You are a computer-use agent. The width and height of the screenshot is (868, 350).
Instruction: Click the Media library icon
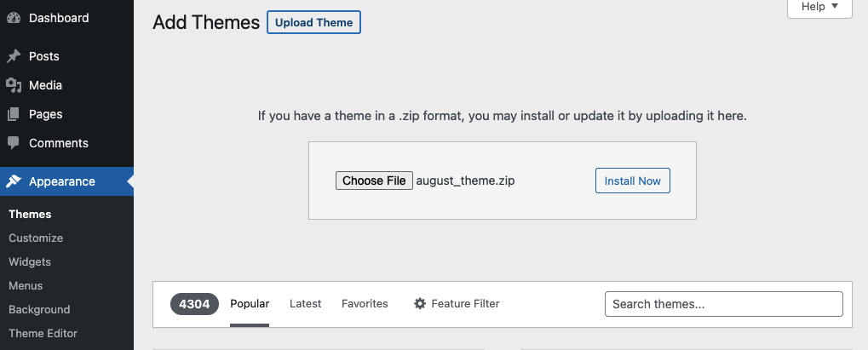[x=14, y=85]
